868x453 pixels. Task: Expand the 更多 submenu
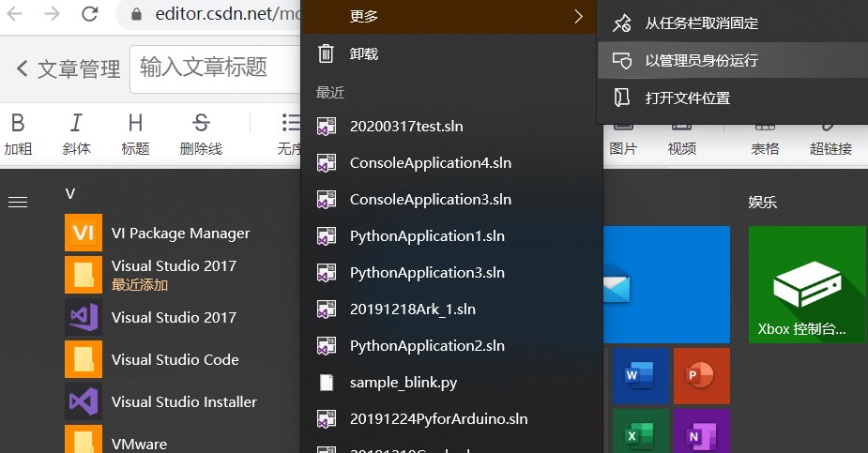(449, 17)
